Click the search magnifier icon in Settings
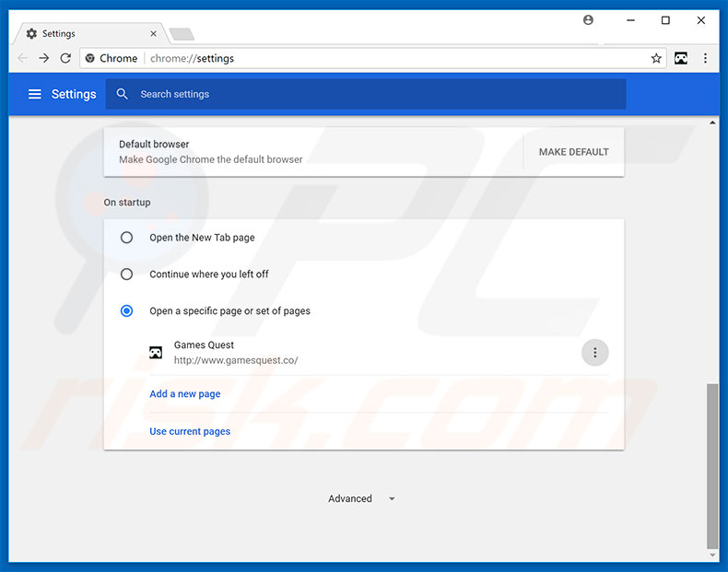 [x=123, y=94]
